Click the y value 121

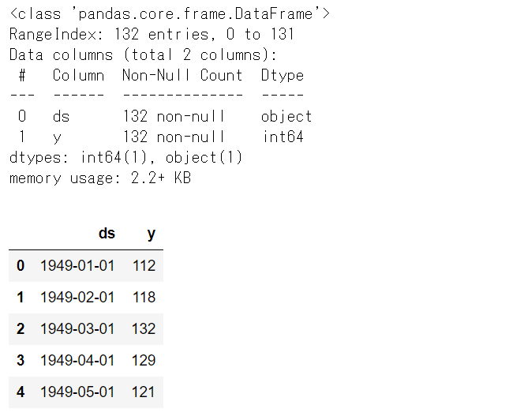pos(144,392)
